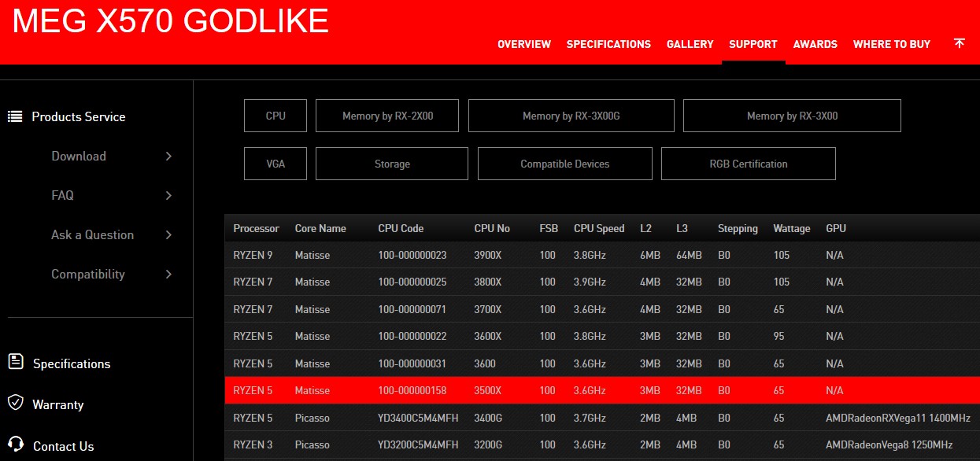The width and height of the screenshot is (980, 461).
Task: Click the FSB column header
Action: point(549,228)
